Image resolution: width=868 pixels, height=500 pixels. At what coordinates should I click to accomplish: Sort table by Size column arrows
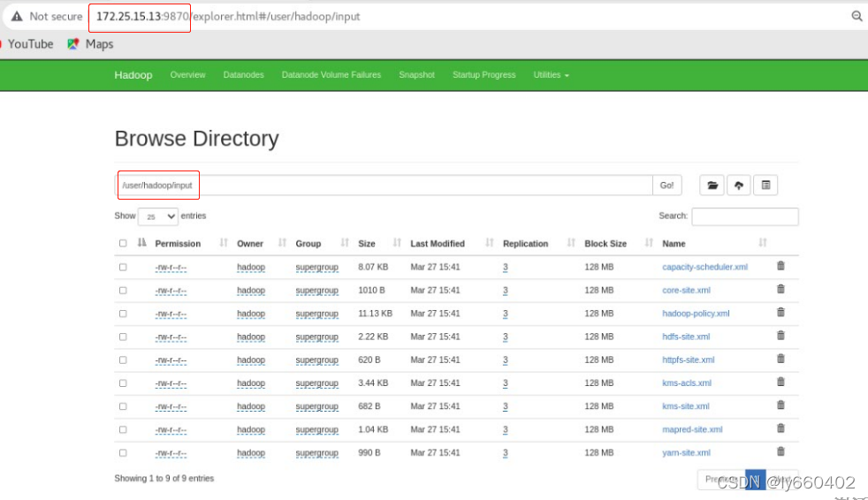[x=396, y=243]
